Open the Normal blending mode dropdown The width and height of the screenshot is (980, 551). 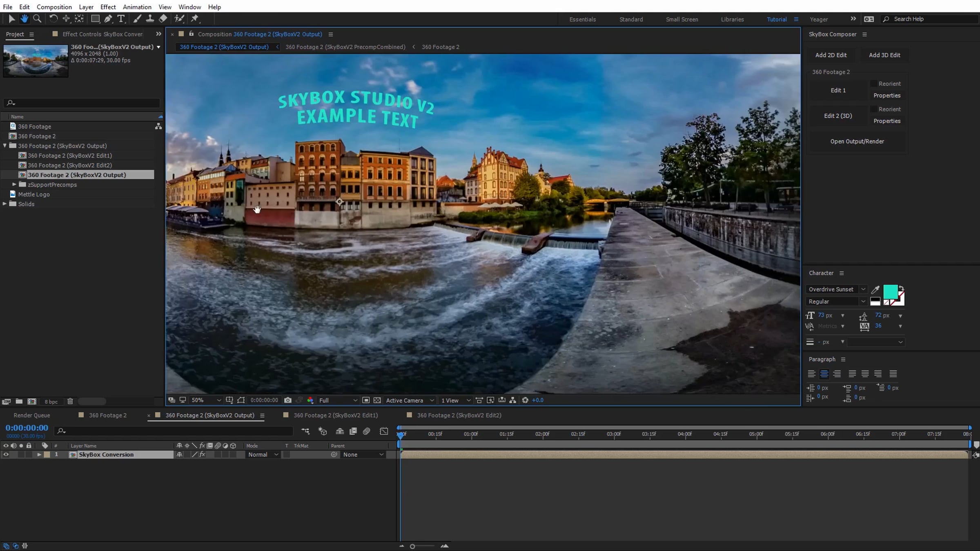pos(263,455)
